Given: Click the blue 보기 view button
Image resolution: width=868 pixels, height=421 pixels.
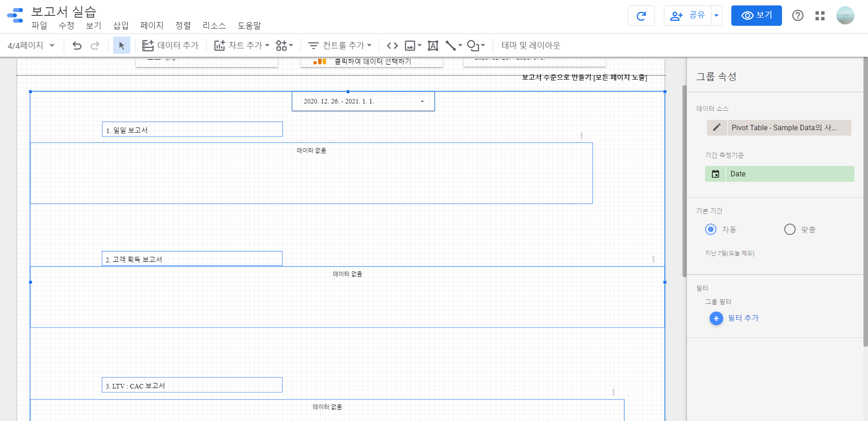Looking at the screenshot, I should pos(756,16).
